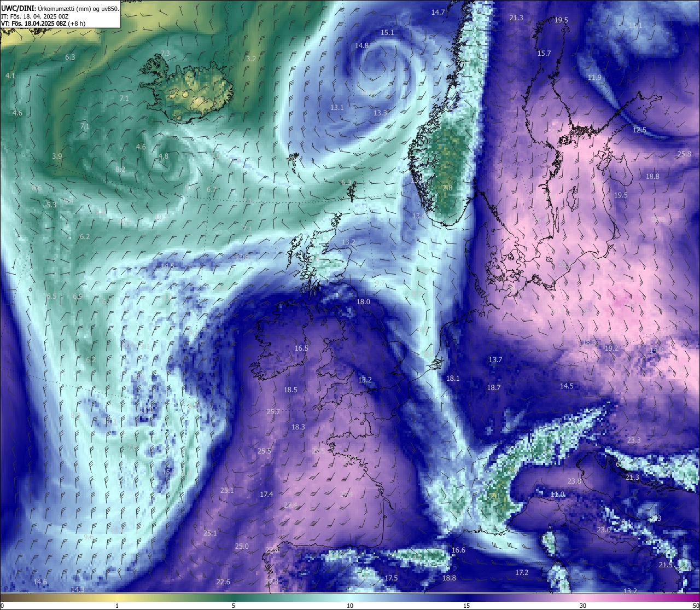Viewport: 700px width, 610px height.
Task: Click the map value 19.2
Action: (x=611, y=348)
